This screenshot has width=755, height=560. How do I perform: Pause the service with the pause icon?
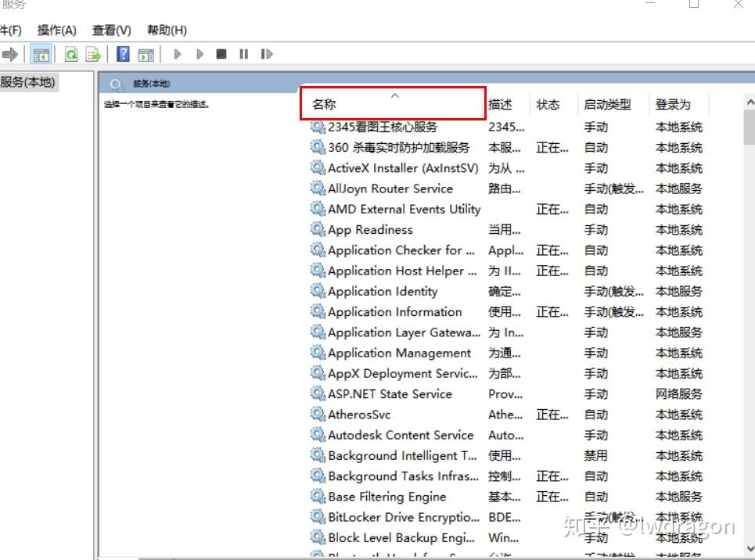[244, 54]
